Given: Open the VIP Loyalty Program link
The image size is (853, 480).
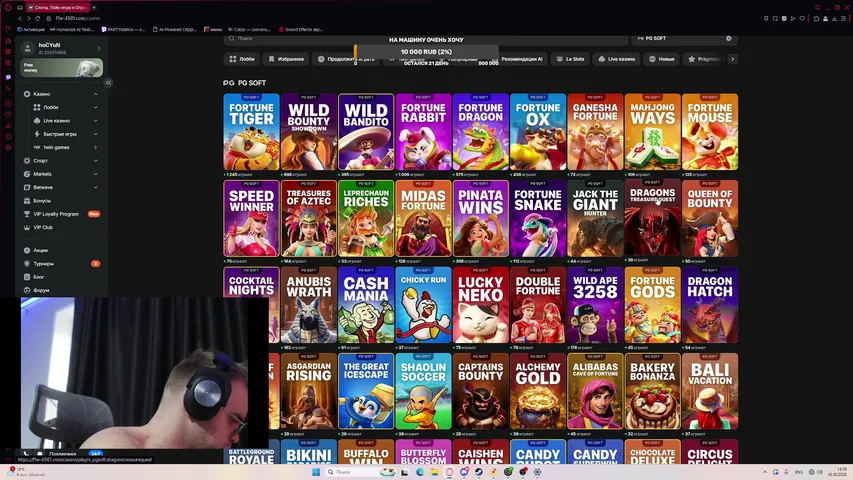Looking at the screenshot, I should click(56, 214).
